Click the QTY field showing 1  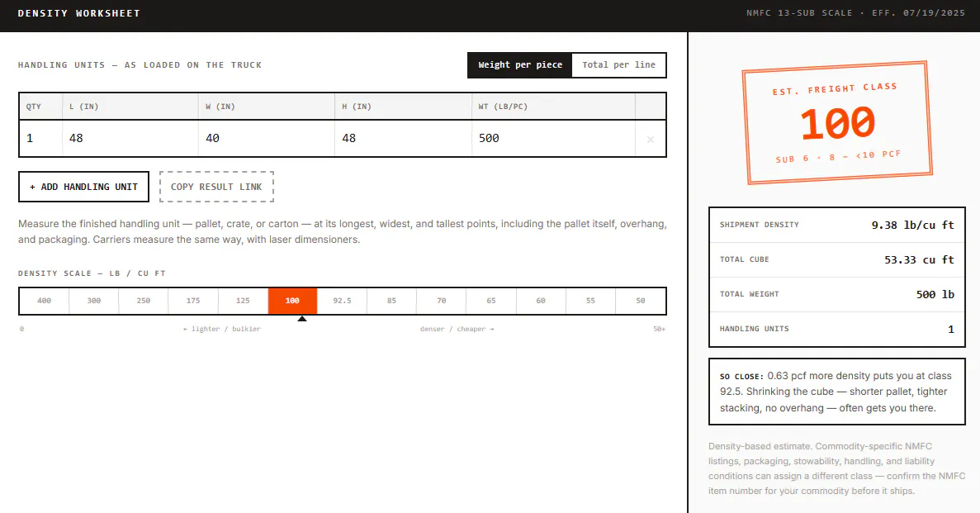pos(41,138)
